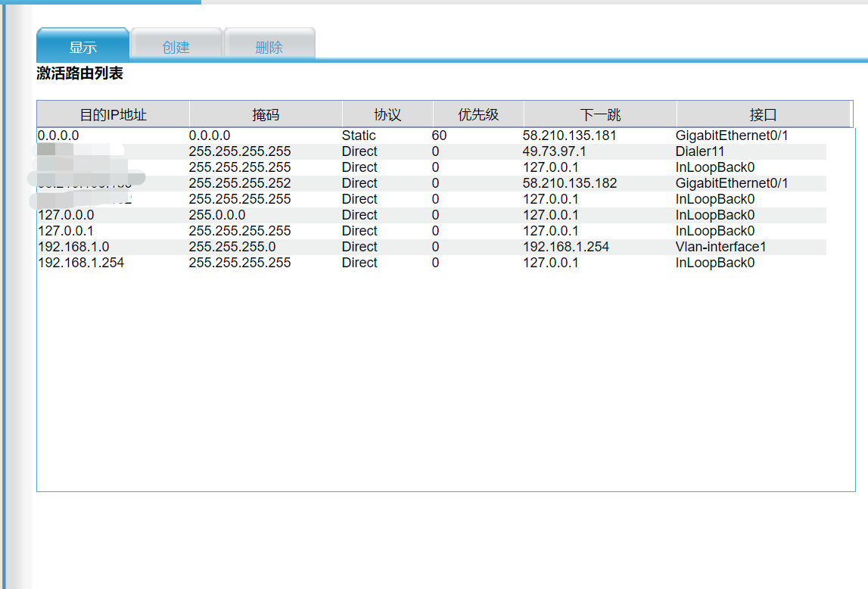Sort by the 目的IP地址 column header
This screenshot has height=589, width=868.
tap(113, 114)
